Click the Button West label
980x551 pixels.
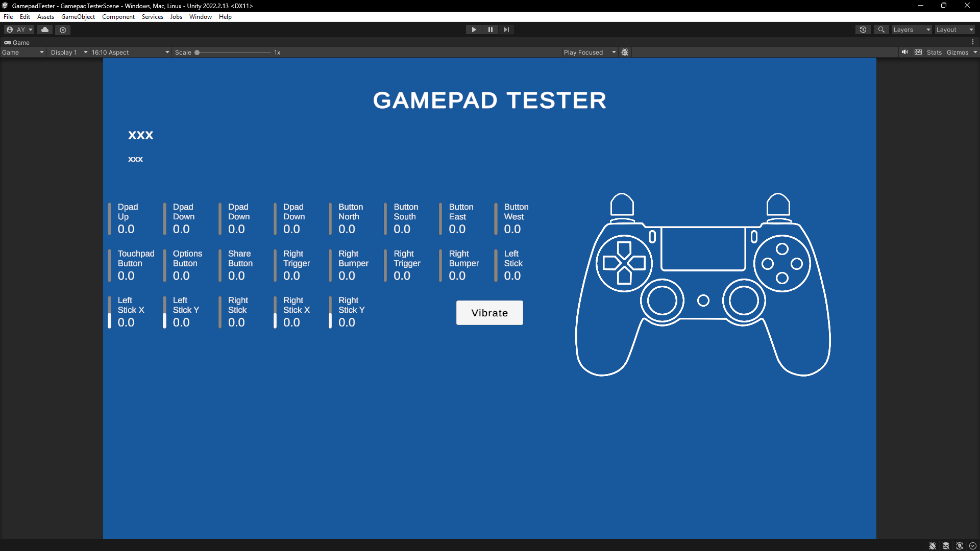516,212
